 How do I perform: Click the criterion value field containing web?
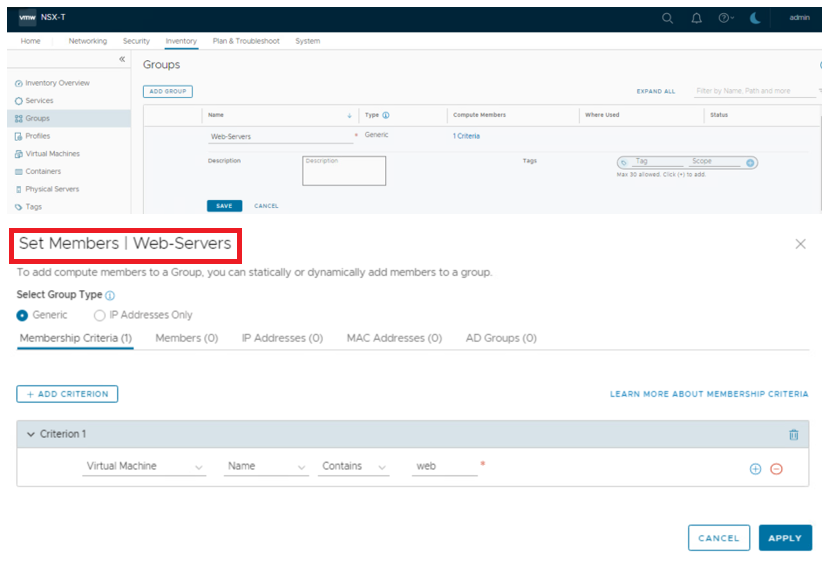[444, 467]
